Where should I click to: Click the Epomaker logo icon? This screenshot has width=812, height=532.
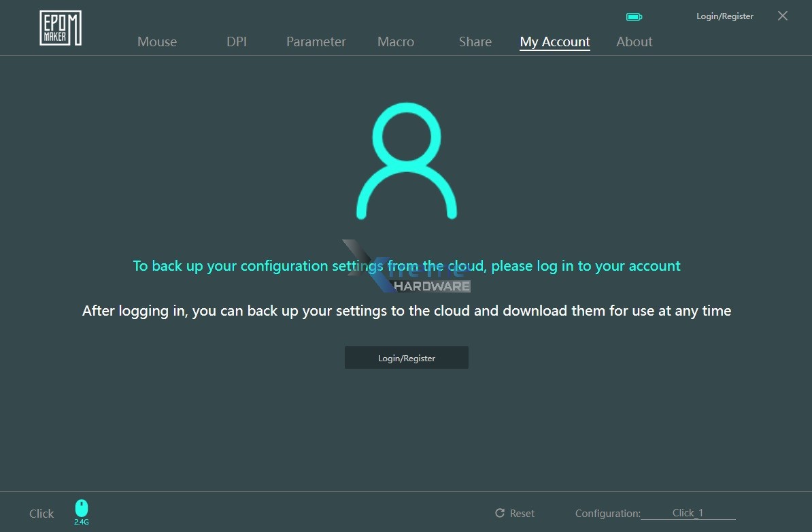(x=60, y=27)
